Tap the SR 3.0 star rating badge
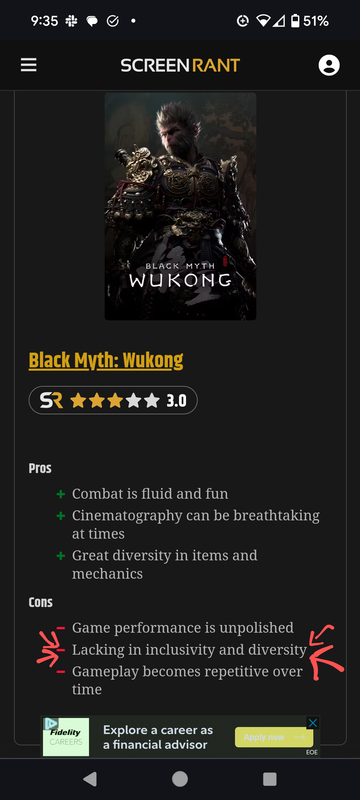The image size is (360, 800). (x=113, y=401)
